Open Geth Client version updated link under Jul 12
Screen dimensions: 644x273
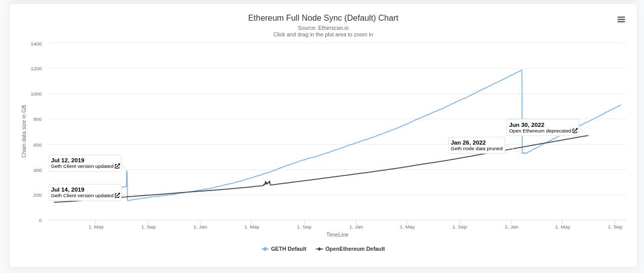click(x=82, y=166)
